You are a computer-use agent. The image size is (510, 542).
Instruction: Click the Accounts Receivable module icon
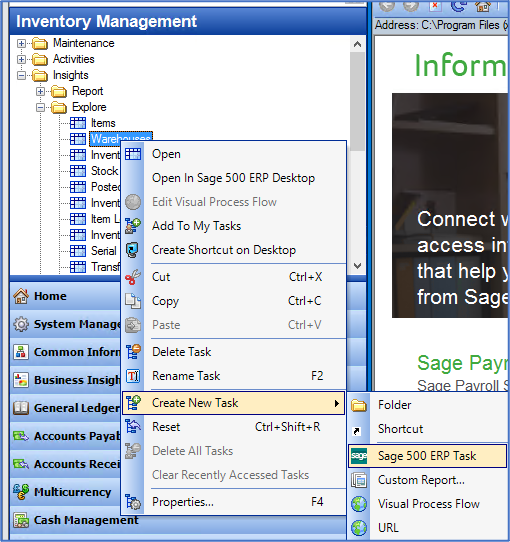(21, 464)
